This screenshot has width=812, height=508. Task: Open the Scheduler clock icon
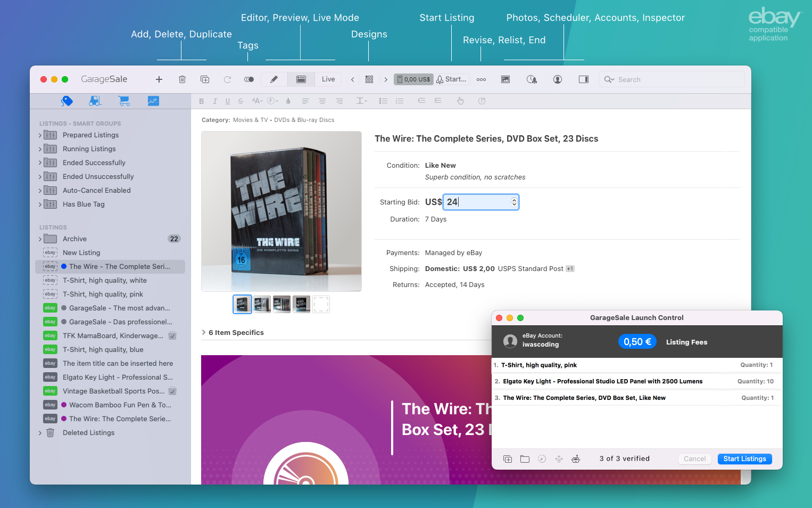(532, 79)
